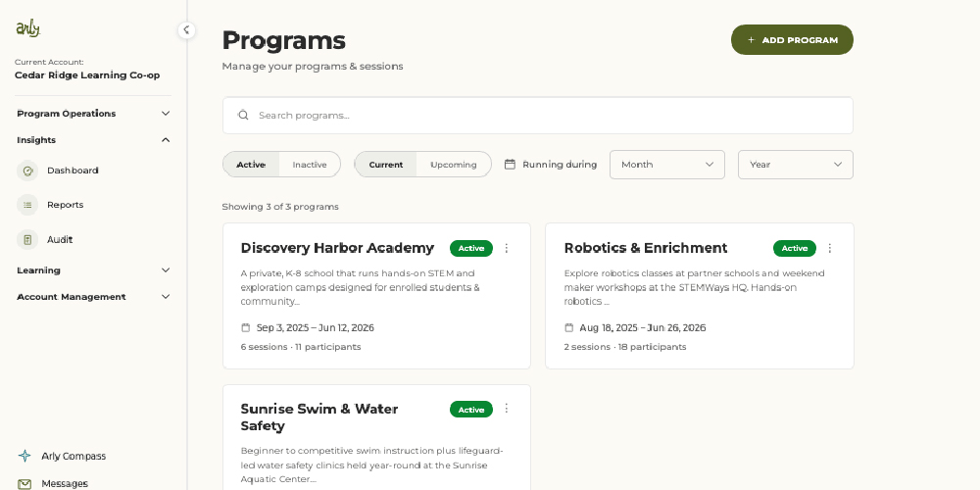
Task: Open the Robotics & Enrichment three-dot menu
Action: [x=830, y=248]
